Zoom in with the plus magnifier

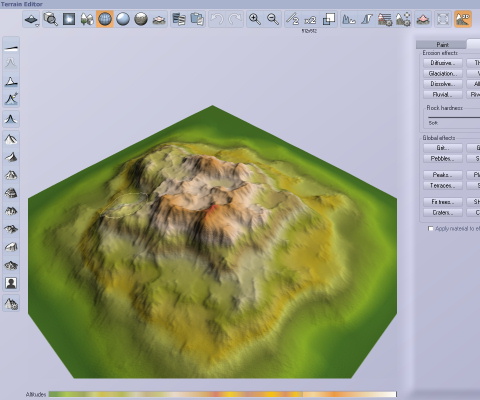pos(255,19)
